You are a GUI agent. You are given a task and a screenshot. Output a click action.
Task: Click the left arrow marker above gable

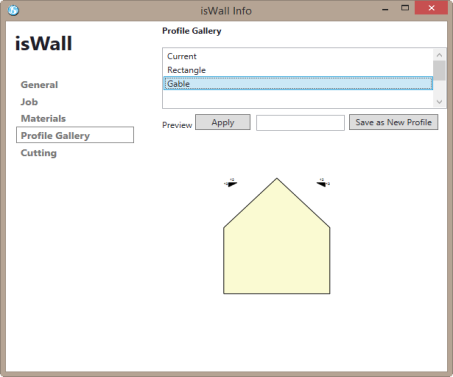pyautogui.click(x=230, y=183)
